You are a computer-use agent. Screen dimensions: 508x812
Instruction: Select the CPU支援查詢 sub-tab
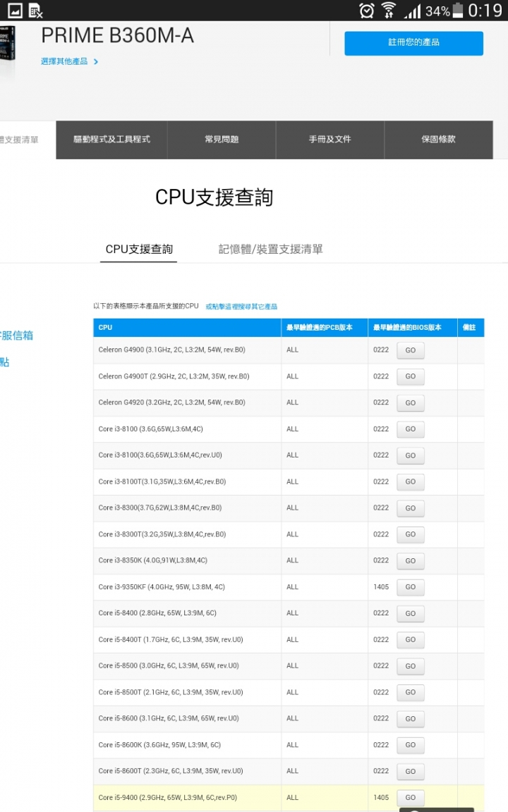139,250
